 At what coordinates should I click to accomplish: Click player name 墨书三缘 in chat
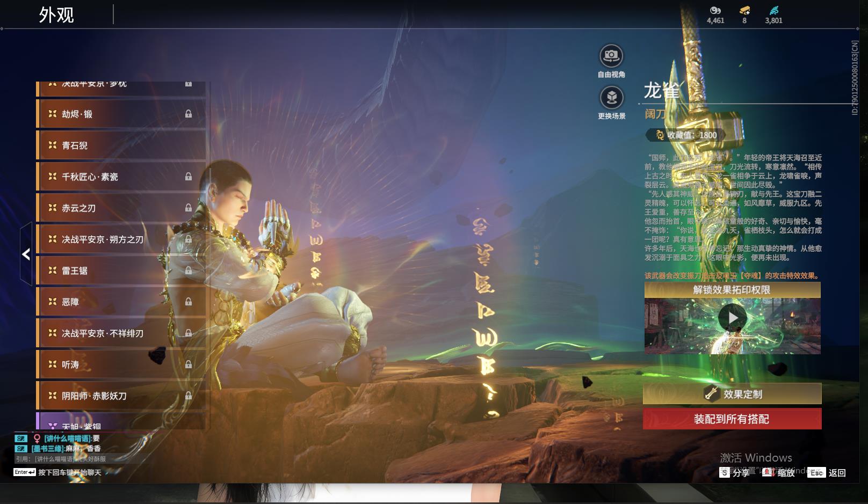point(48,448)
